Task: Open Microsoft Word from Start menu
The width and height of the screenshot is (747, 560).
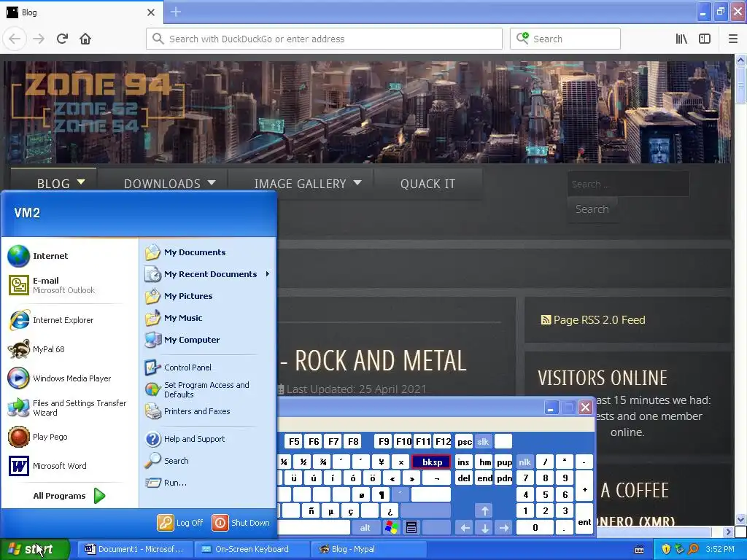Action: 47,466
